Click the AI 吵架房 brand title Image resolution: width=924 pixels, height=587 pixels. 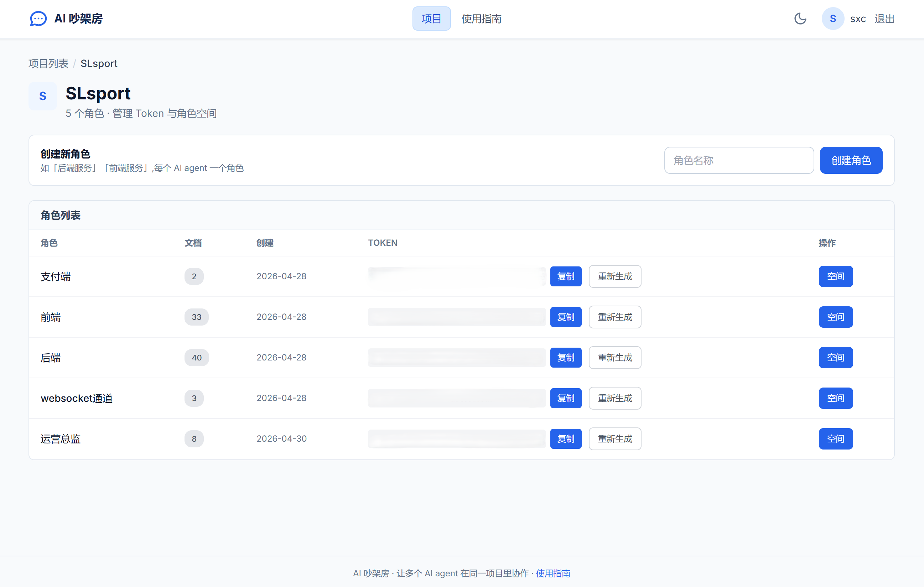coord(78,19)
